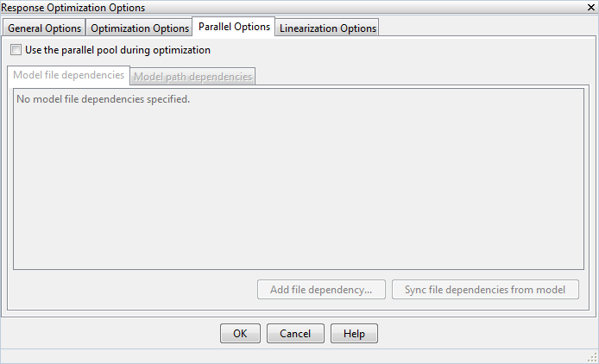This screenshot has height=364, width=599.
Task: Click the status bar at the dialog bottom
Action: coord(293,356)
